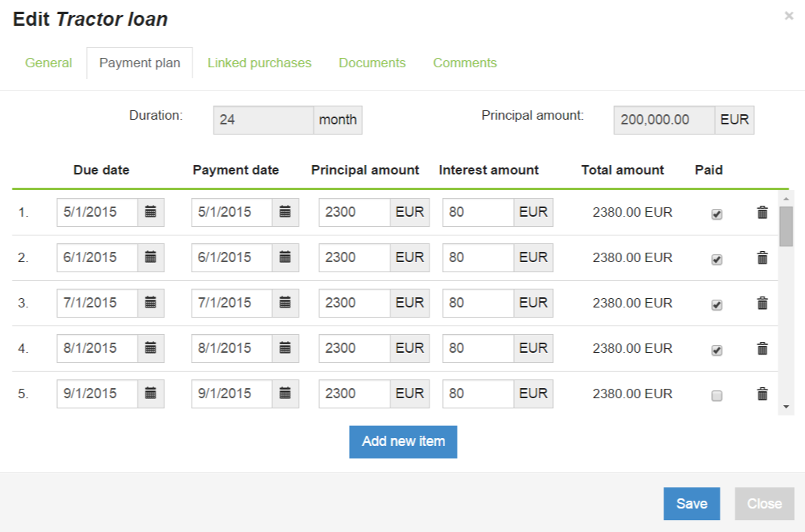Image resolution: width=805 pixels, height=532 pixels.
Task: Remove payment row 5 using trash icon
Action: pyautogui.click(x=762, y=394)
